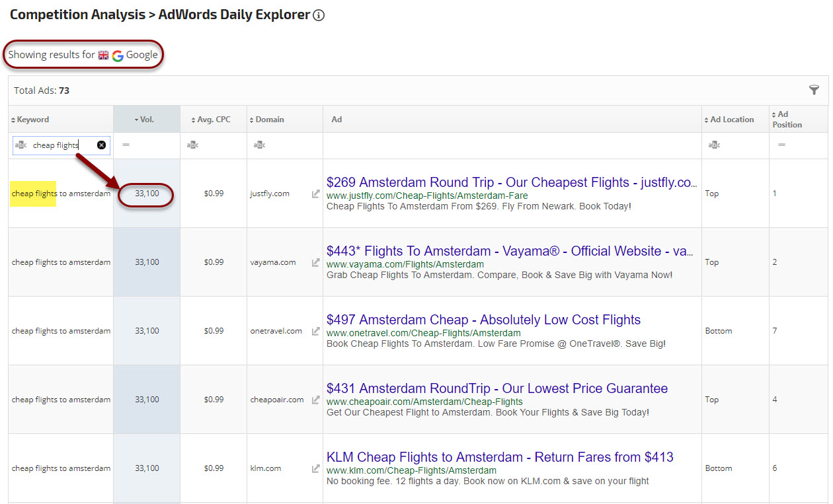This screenshot has height=504, width=833.
Task: Click the Ad Location filter field
Action: pyautogui.click(x=734, y=145)
